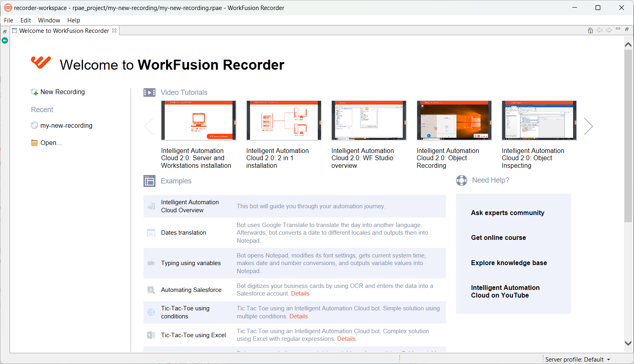Click the my-new-recording file icon
Viewport: 634px width, 364px height.
point(34,125)
